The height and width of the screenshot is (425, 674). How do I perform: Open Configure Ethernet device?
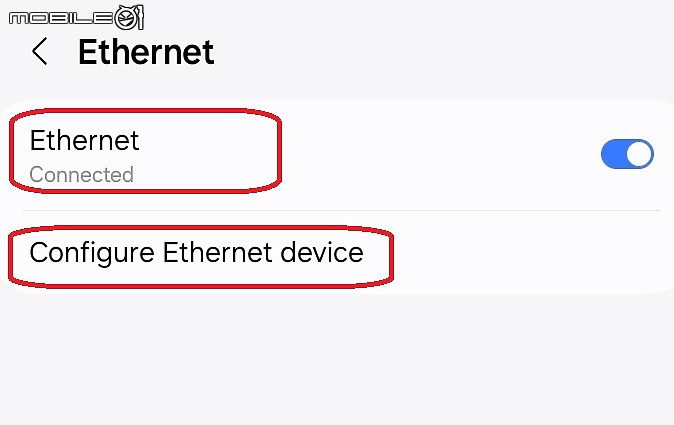[x=337, y=253]
